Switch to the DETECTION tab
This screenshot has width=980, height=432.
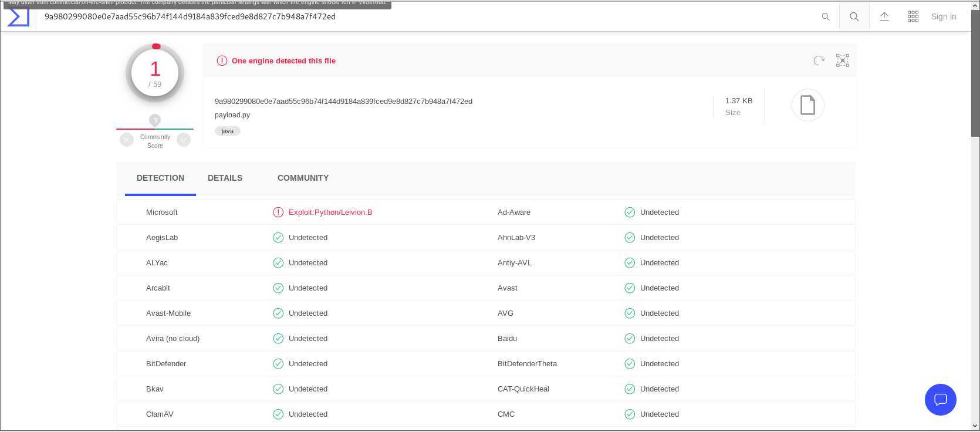(x=160, y=178)
